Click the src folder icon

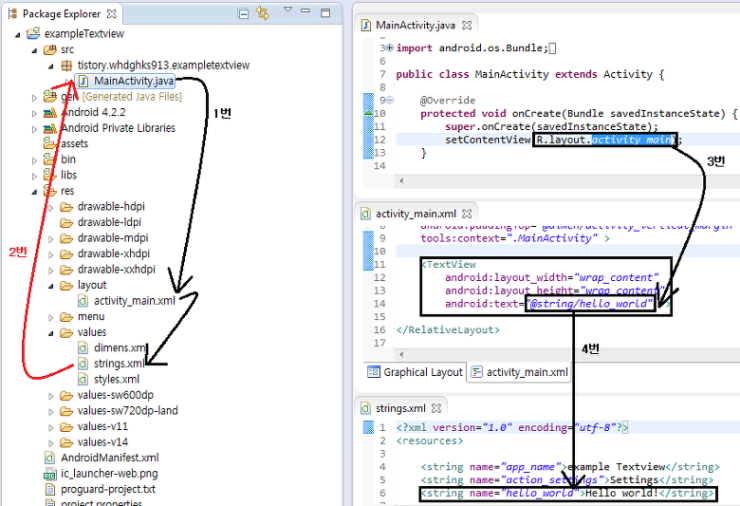point(50,50)
